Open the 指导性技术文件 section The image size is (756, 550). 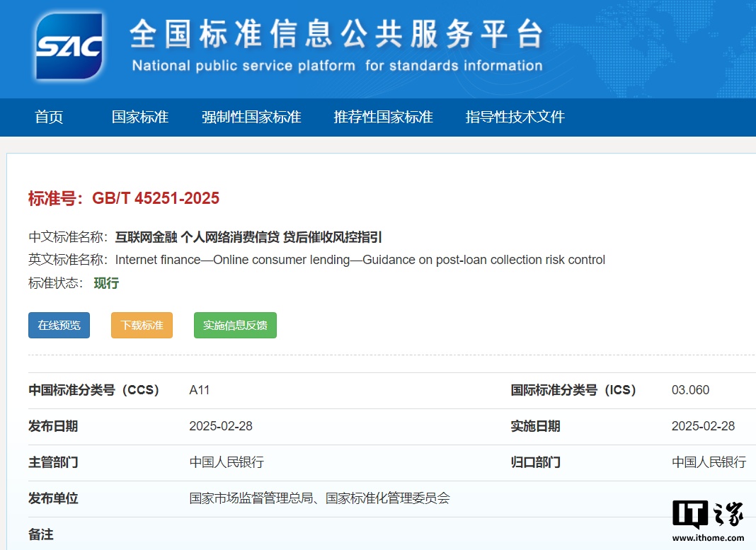515,117
